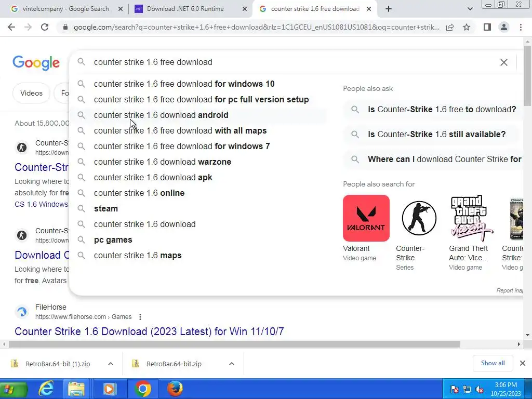Open Windows Media Player from taskbar
Viewport: 532px width, 399px height.
109,389
